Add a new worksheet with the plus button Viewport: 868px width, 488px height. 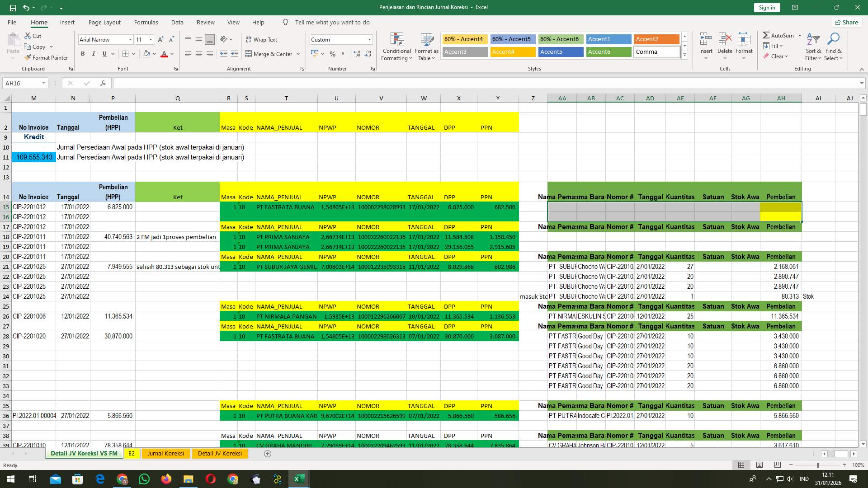tap(268, 453)
